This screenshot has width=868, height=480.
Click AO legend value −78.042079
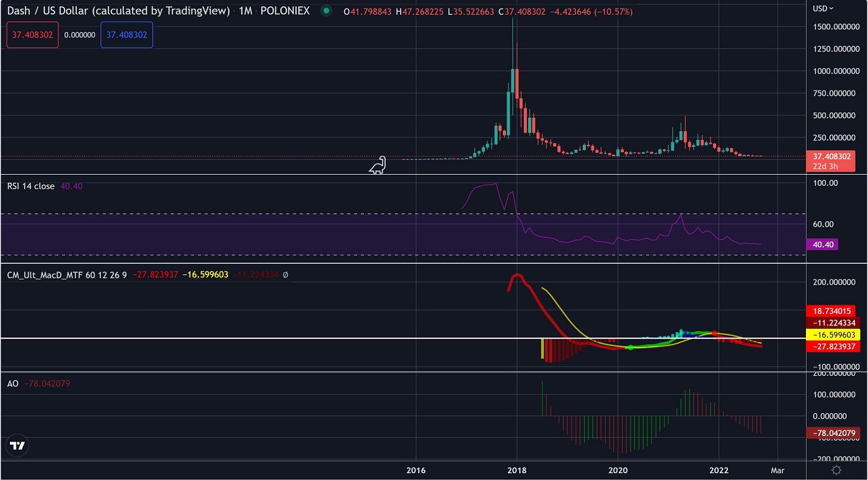pos(47,383)
